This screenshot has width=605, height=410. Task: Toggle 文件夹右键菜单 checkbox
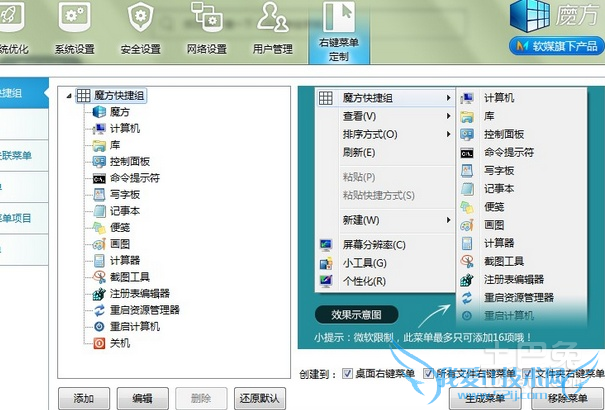(x=527, y=373)
